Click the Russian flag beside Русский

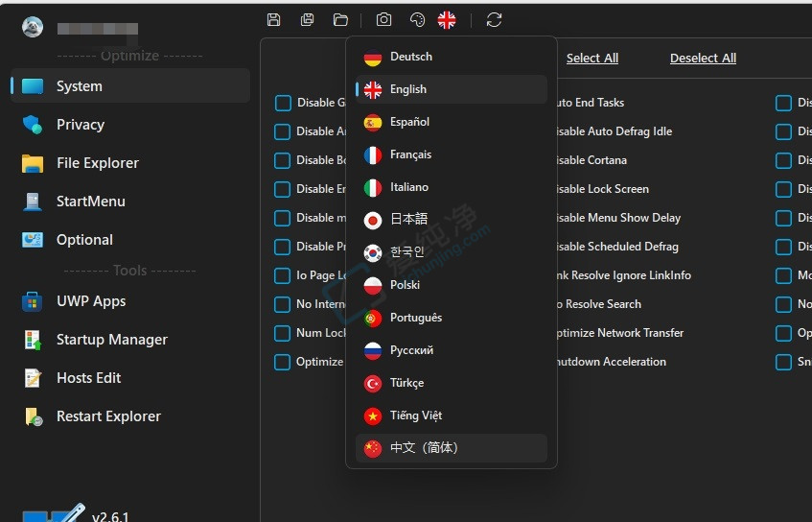[373, 350]
